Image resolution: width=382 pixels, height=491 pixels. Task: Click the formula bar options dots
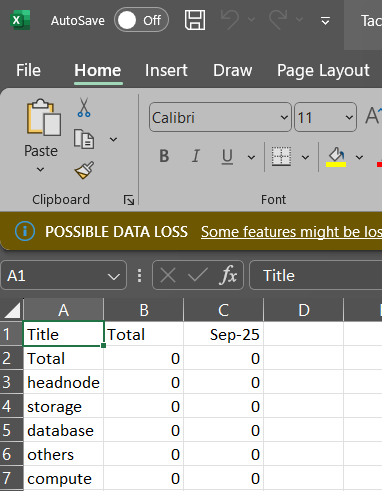coord(139,276)
